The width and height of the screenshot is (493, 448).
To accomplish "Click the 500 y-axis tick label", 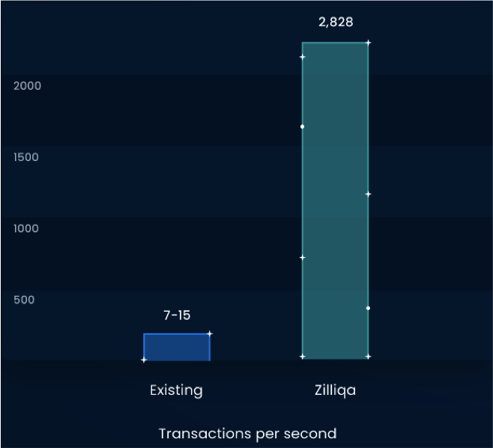I will coord(24,300).
